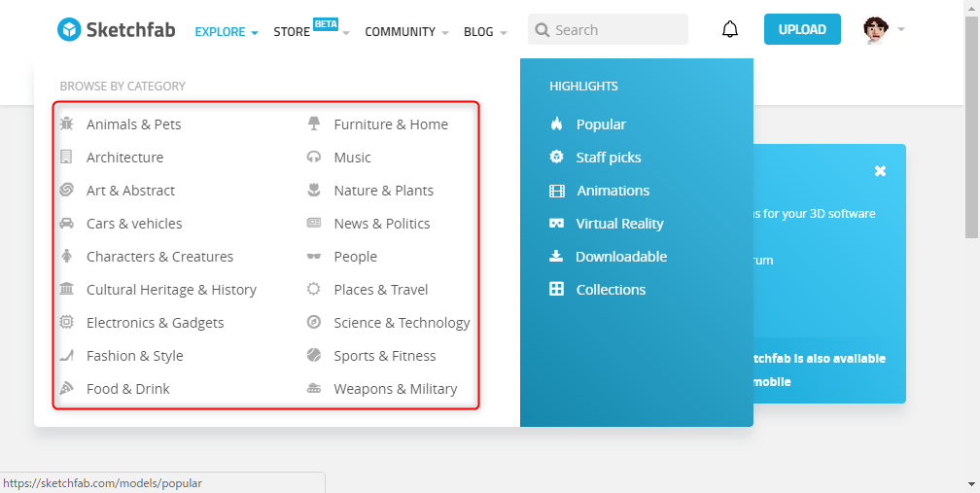
Task: Click the compass icon beside Science & Technology
Action: [x=314, y=323]
